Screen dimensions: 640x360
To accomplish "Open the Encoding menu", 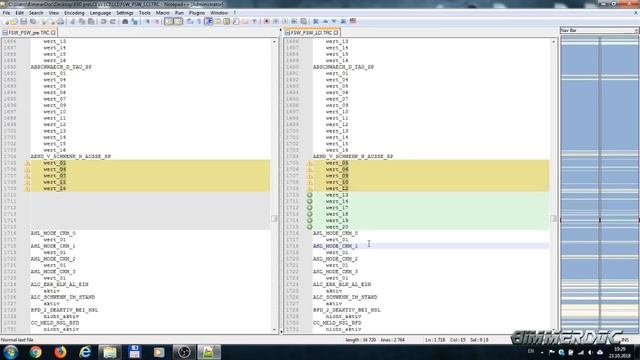I will tap(74, 13).
